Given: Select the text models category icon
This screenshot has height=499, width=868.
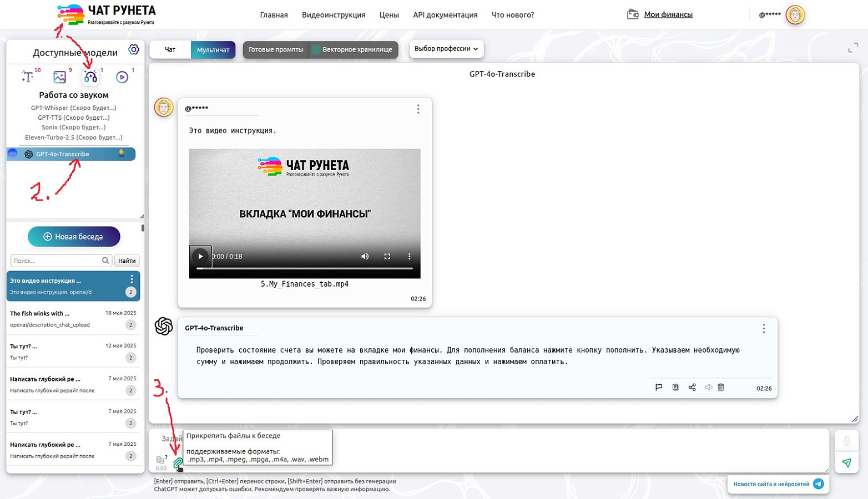Looking at the screenshot, I should click(28, 77).
